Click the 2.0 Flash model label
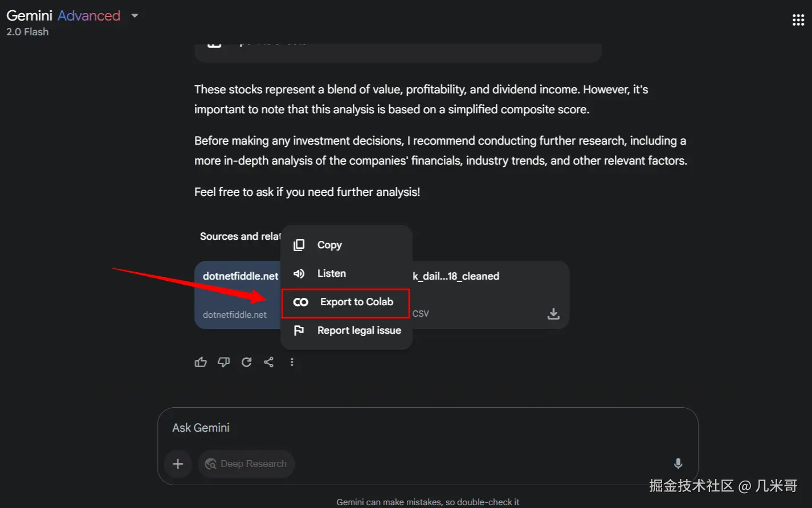812x508 pixels. click(x=27, y=32)
